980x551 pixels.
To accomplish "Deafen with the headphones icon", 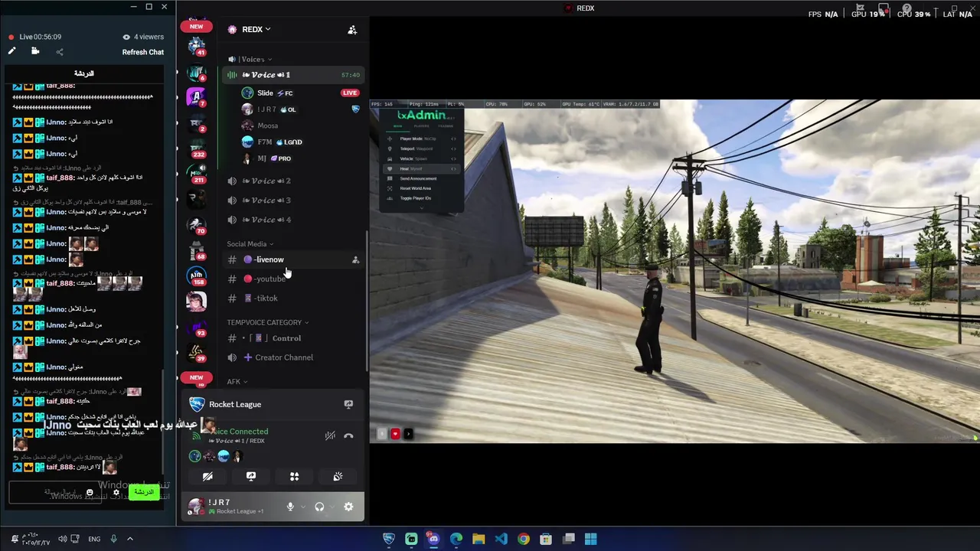I will [319, 507].
